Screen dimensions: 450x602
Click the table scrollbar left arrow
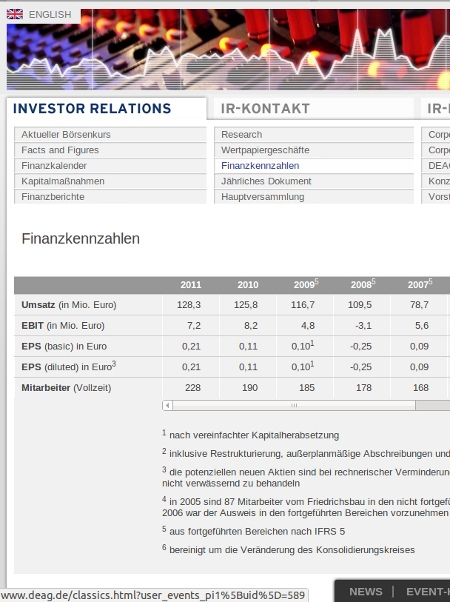(167, 405)
